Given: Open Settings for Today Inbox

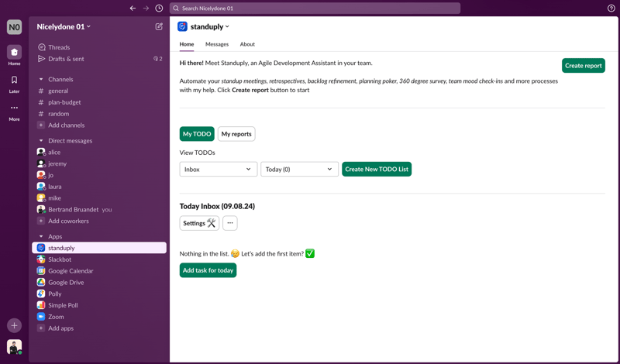Looking at the screenshot, I should tap(199, 223).
